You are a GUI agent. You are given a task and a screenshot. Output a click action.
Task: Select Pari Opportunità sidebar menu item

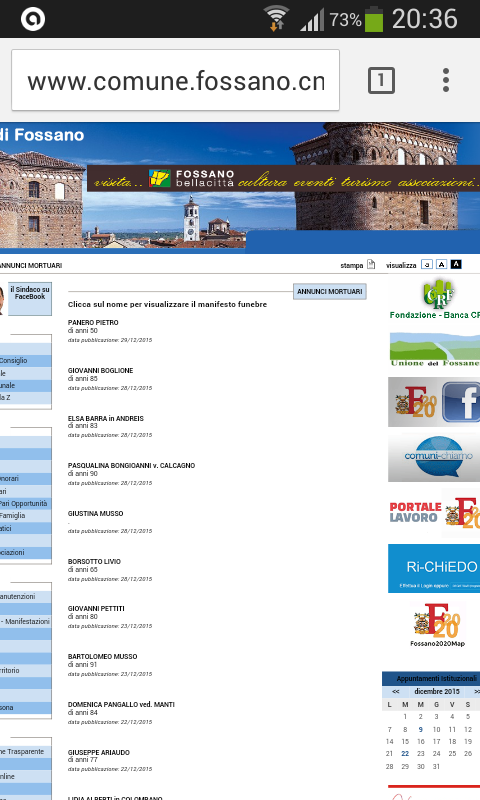click(x=24, y=504)
